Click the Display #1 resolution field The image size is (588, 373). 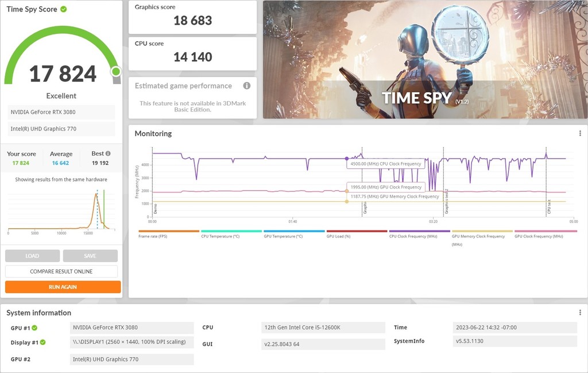coord(131,342)
